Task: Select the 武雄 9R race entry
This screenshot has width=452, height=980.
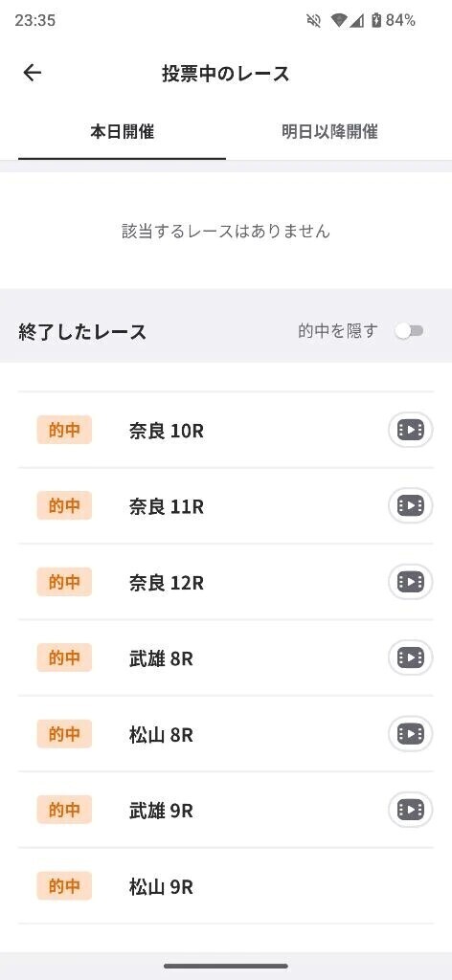Action: (226, 810)
